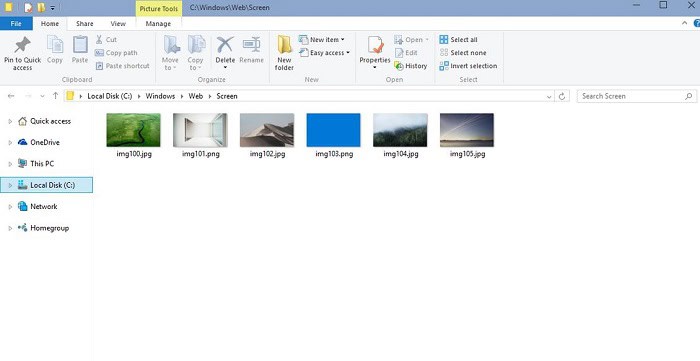Click Screen in the address path
The height and width of the screenshot is (361, 700).
tap(227, 96)
